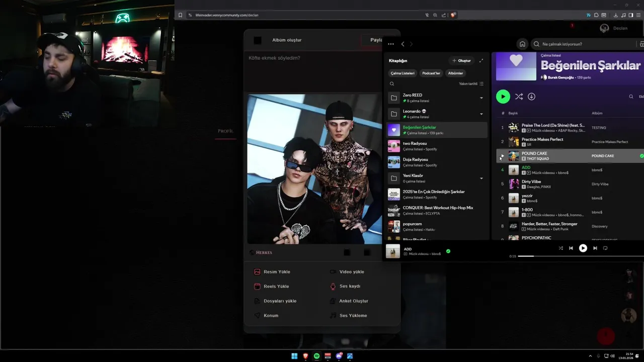Select track Praise The Lord (Da Shine)
The width and height of the screenshot is (644, 362).
(570, 128)
